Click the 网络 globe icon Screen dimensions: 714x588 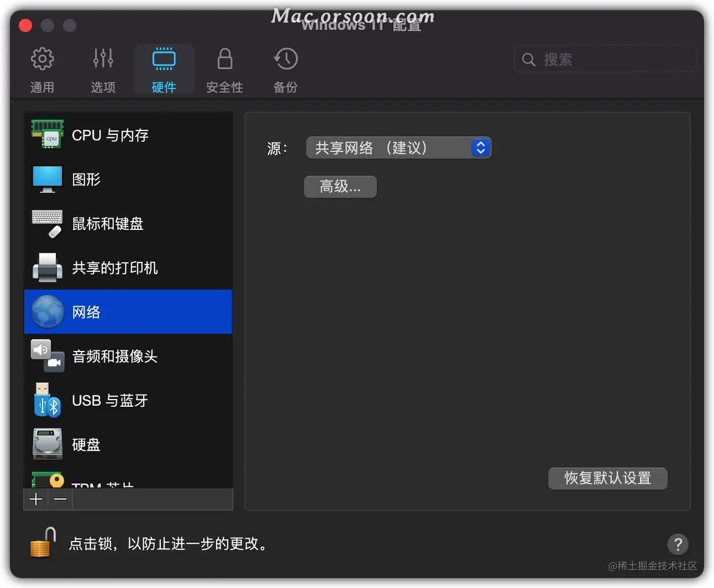click(47, 311)
